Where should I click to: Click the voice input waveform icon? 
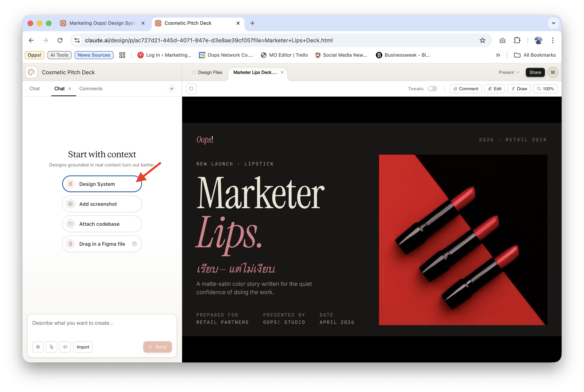[x=65, y=347]
